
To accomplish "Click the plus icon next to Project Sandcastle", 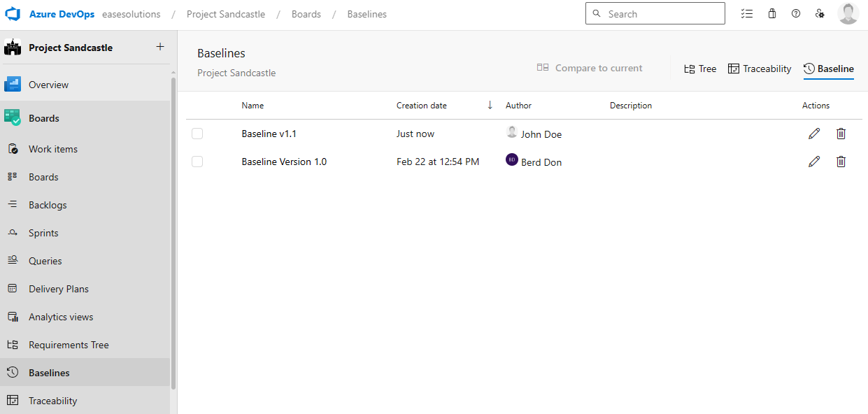I will click(x=160, y=47).
